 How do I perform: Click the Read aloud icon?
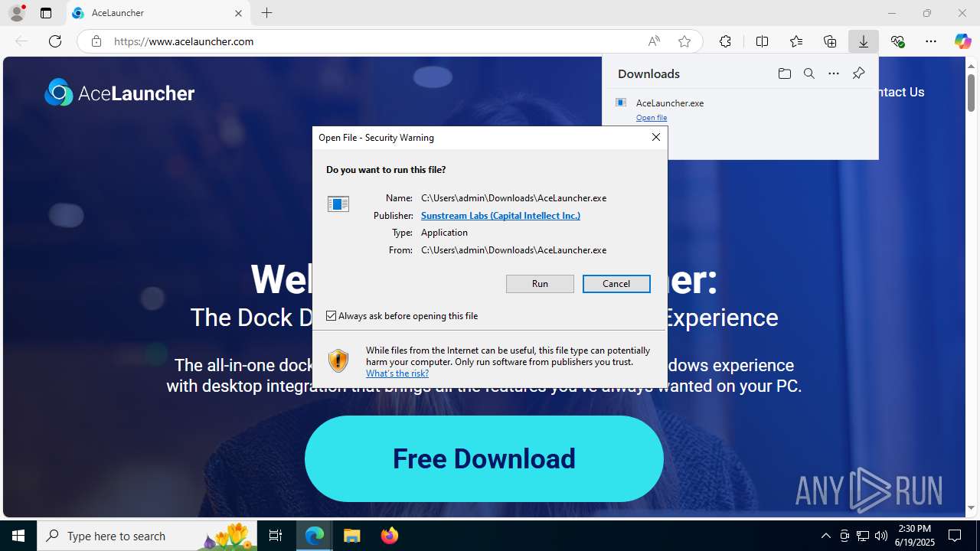tap(654, 41)
